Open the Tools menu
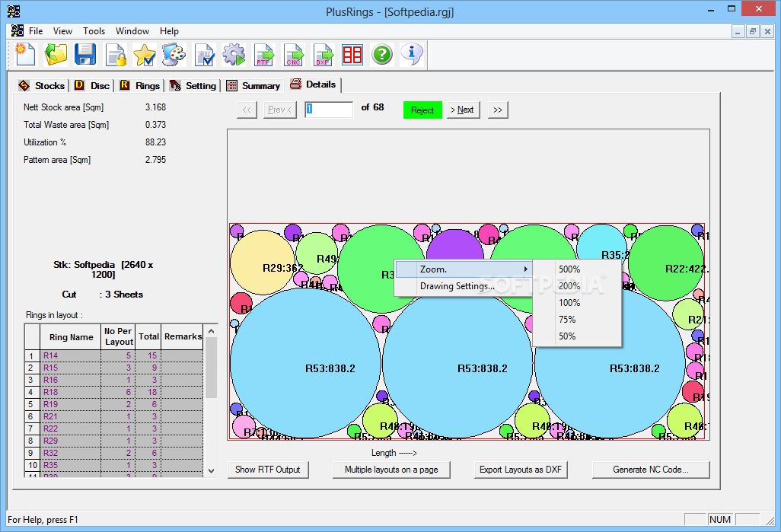Image resolution: width=781 pixels, height=532 pixels. pyautogui.click(x=94, y=31)
